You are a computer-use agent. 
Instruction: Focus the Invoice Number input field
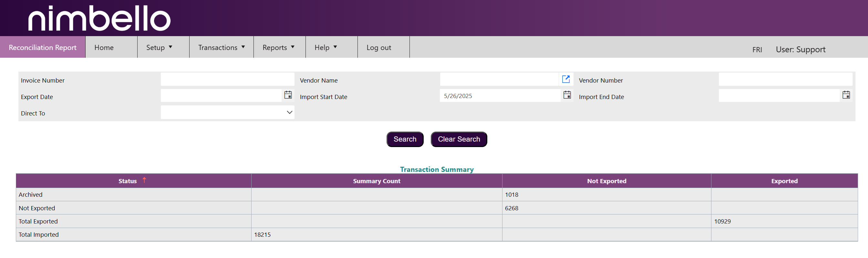pos(227,80)
